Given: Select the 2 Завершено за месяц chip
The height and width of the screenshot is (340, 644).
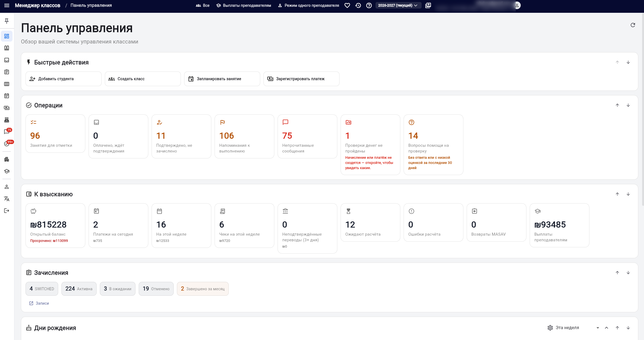Looking at the screenshot, I should pyautogui.click(x=203, y=289).
